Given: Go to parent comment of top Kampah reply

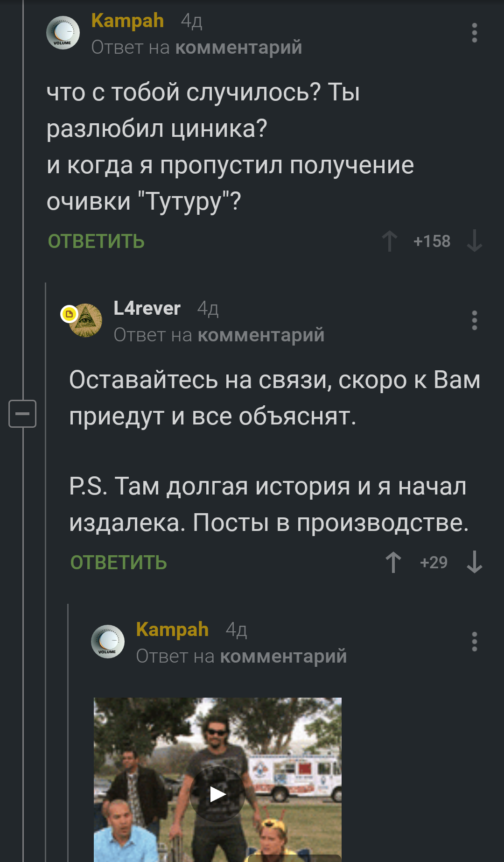Looking at the screenshot, I should pos(238,48).
